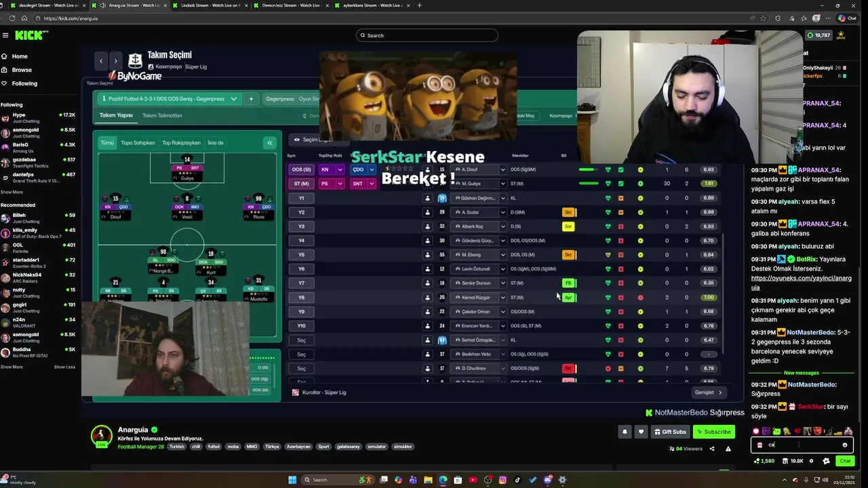Switch to the Takım Talimatları tab
Screen dimensions: 868x488
(x=162, y=115)
